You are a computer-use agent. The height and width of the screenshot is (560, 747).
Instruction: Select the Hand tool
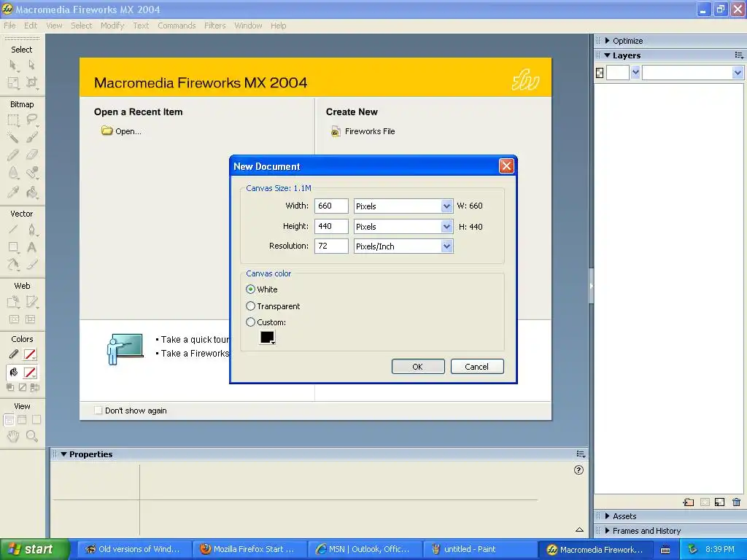[x=13, y=436]
